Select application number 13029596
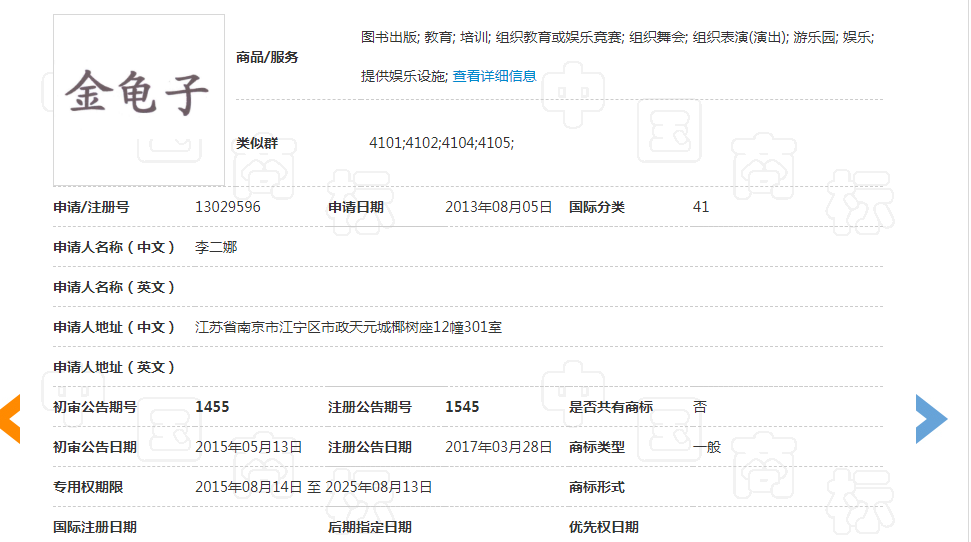Screen dimensions: 971x542 228,207
